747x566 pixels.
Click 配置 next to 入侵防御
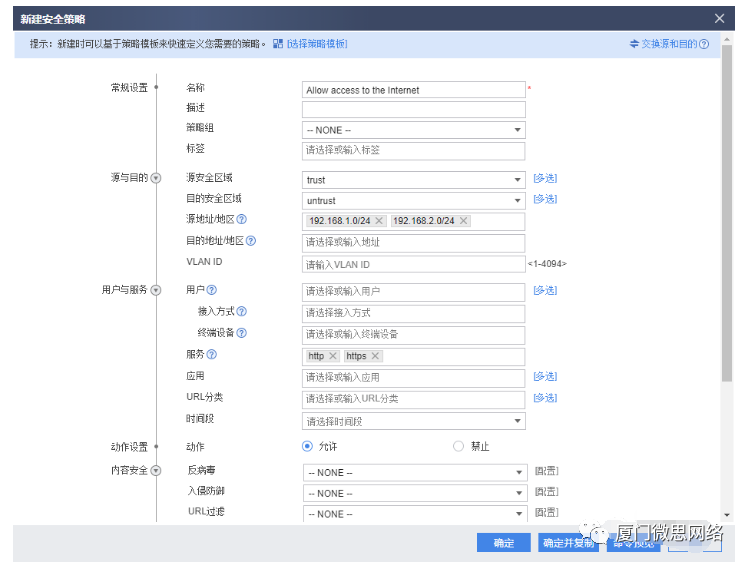(x=546, y=492)
